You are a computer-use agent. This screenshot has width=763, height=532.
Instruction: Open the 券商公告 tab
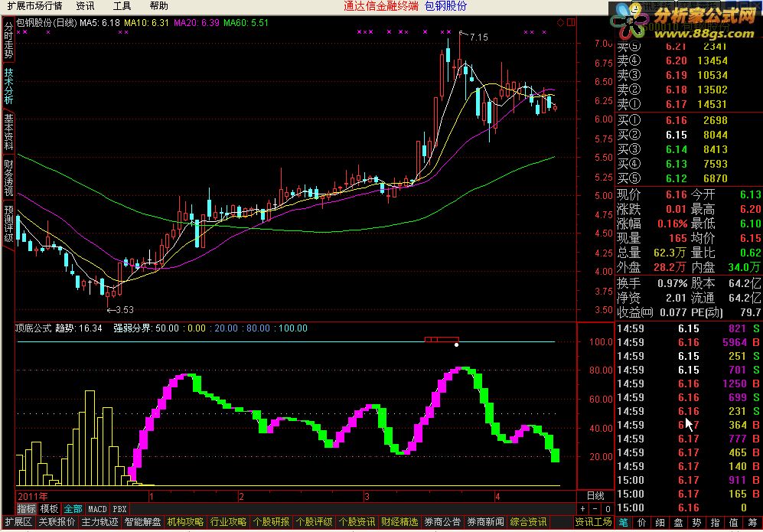click(442, 522)
